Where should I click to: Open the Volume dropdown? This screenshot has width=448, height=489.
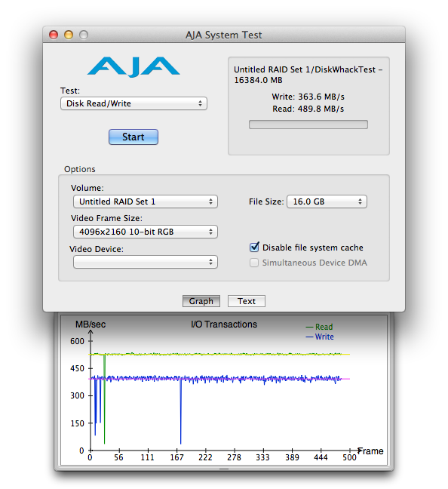pos(146,201)
